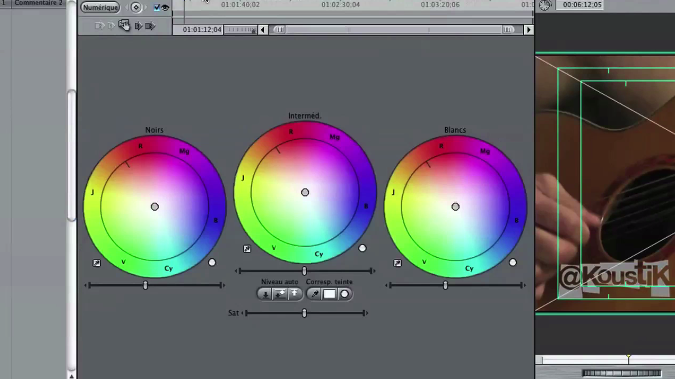Nudge Interméd. slider right arrow
Image resolution: width=675 pixels, height=379 pixels.
pyautogui.click(x=374, y=271)
